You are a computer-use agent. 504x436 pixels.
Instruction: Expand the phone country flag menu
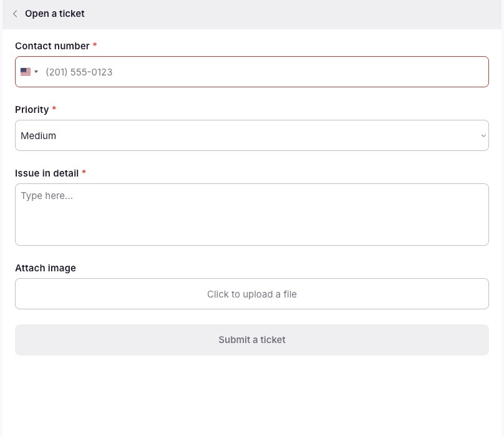click(x=29, y=72)
